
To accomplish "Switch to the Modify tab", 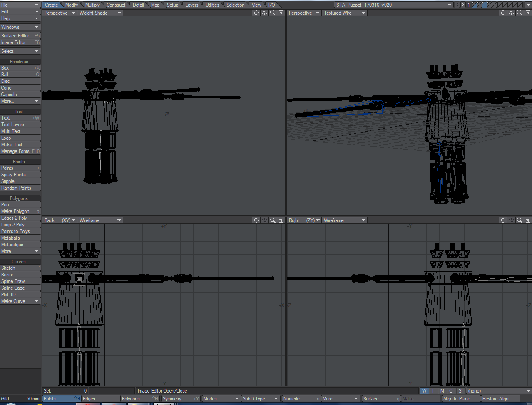I will click(72, 5).
